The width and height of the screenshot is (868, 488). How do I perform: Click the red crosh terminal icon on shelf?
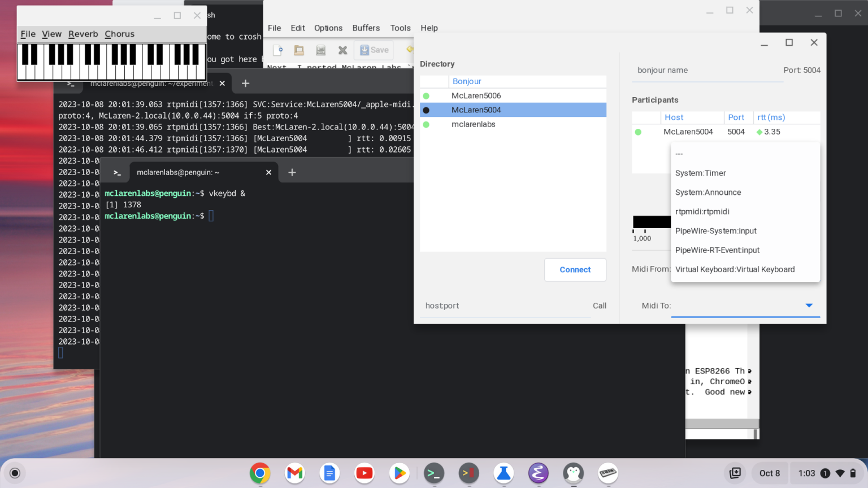coord(468,473)
